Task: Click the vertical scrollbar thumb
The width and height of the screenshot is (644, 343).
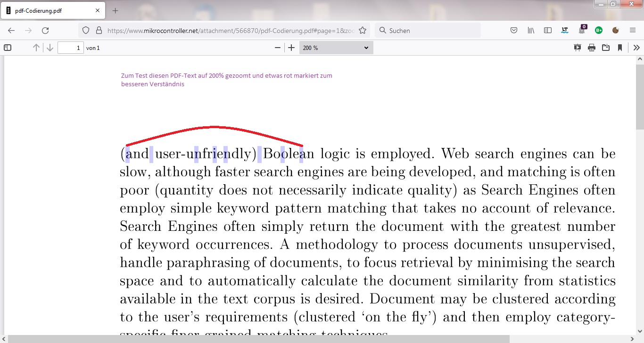Action: coord(640,97)
